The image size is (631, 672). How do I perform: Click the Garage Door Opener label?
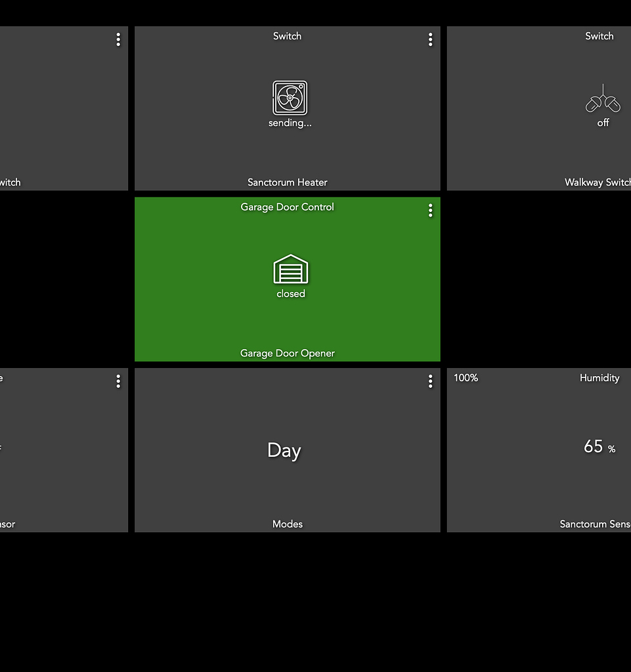tap(287, 353)
